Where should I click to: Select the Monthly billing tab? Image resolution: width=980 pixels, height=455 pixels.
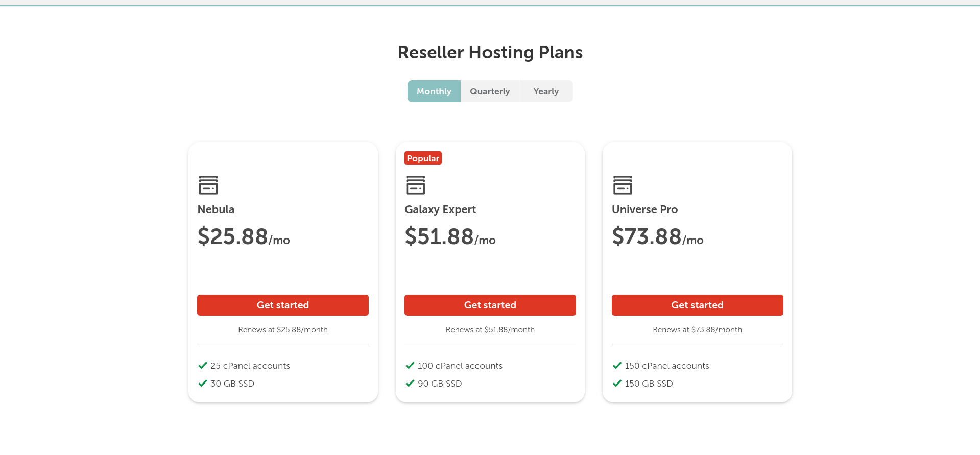tap(434, 91)
